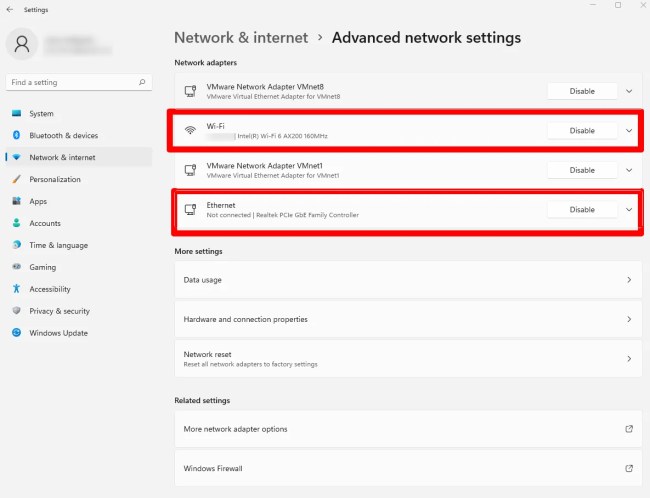Click the Data usage arrow chevron
This screenshot has width=650, height=498.
point(629,280)
